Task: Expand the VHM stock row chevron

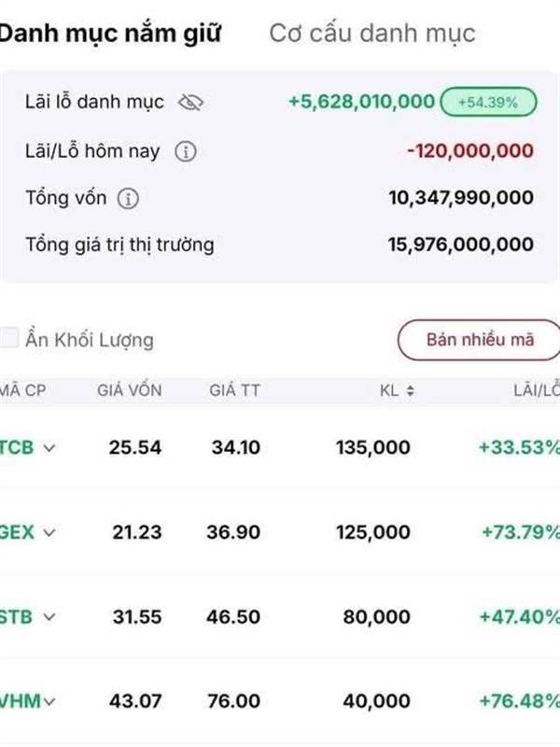Action: coord(49,701)
